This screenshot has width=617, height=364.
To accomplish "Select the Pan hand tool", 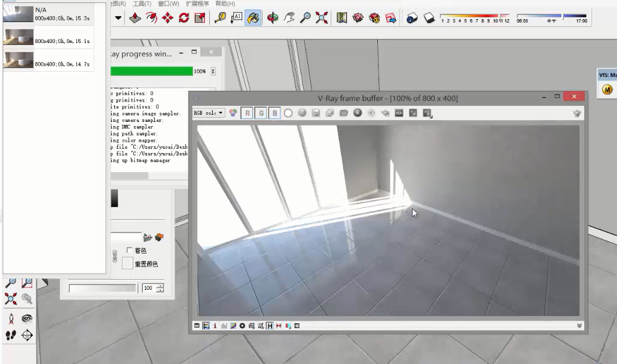I will tap(289, 19).
